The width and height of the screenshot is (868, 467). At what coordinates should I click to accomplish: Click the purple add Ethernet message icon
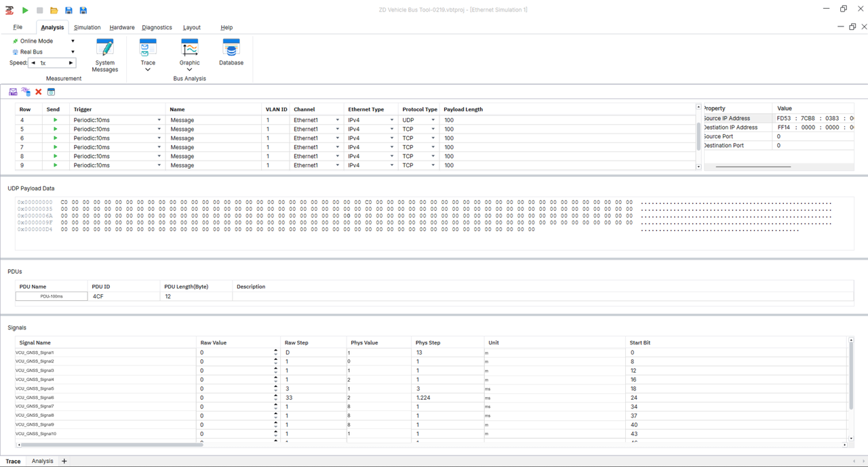(x=13, y=92)
